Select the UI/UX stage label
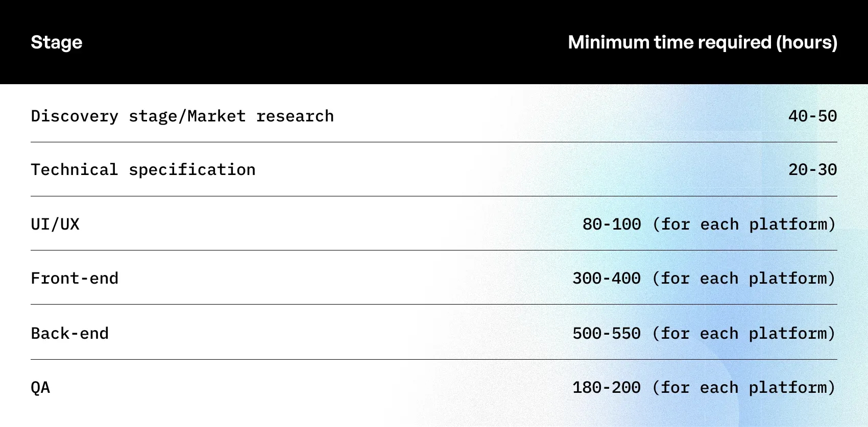This screenshot has width=868, height=427. 55,224
